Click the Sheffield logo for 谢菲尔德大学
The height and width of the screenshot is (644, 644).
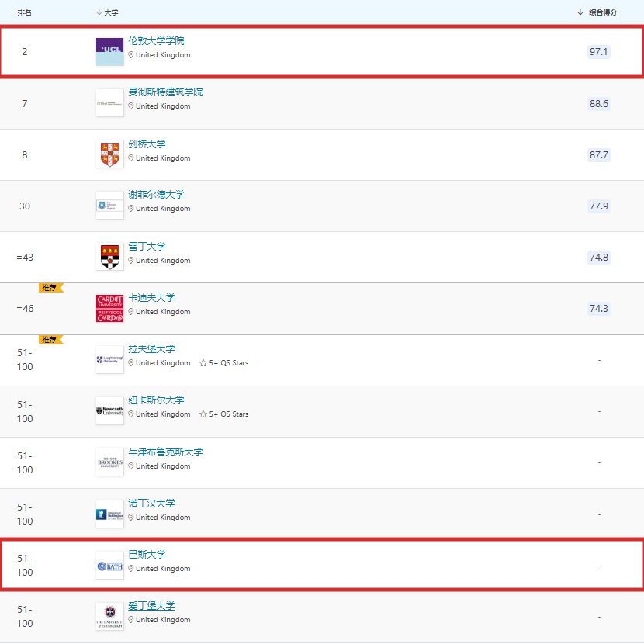pos(109,206)
